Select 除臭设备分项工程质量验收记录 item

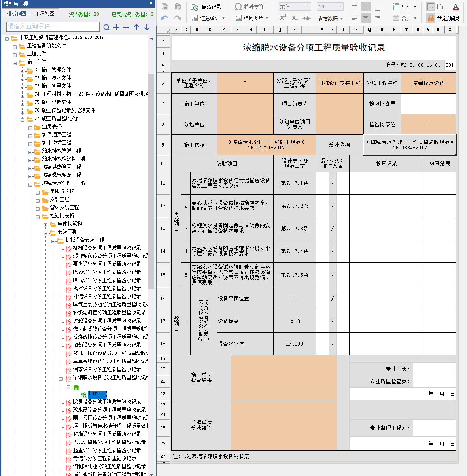click(x=107, y=402)
